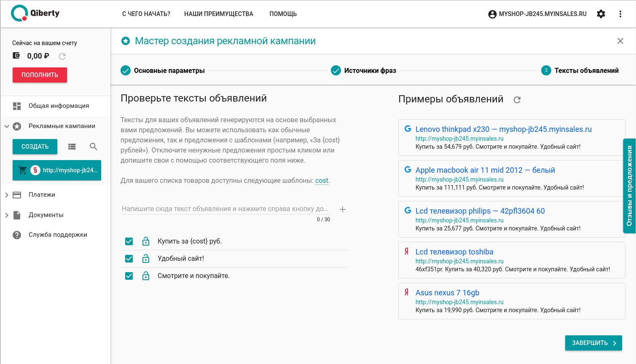Open the 'Наши преимущества' menu
Image resolution: width=636 pixels, height=364 pixels.
[x=219, y=14]
